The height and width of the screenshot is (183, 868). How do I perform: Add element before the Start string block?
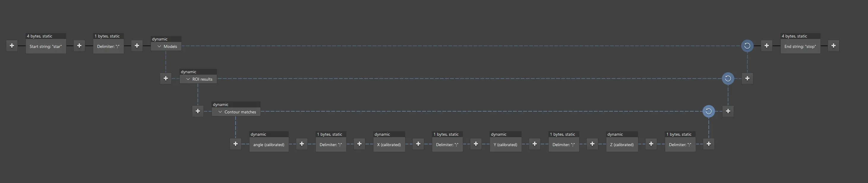click(x=12, y=46)
